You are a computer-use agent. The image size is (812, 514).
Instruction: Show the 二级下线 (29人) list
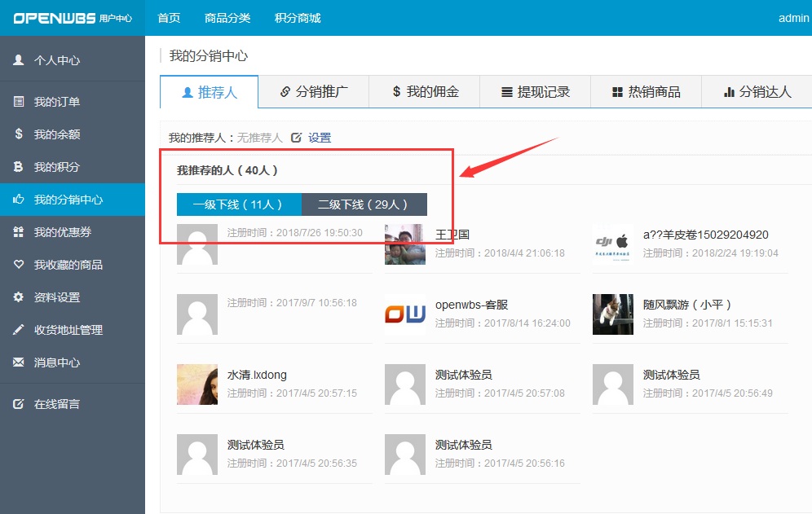(x=364, y=204)
